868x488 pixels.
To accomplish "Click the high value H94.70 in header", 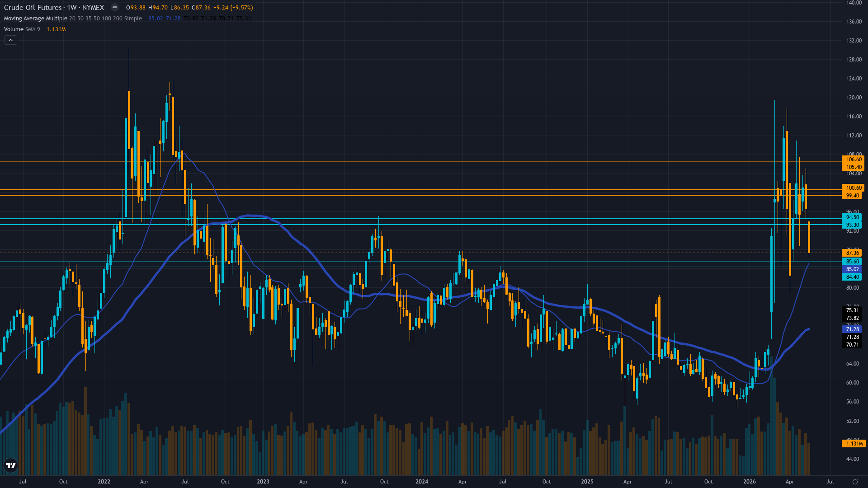I will 158,8.
